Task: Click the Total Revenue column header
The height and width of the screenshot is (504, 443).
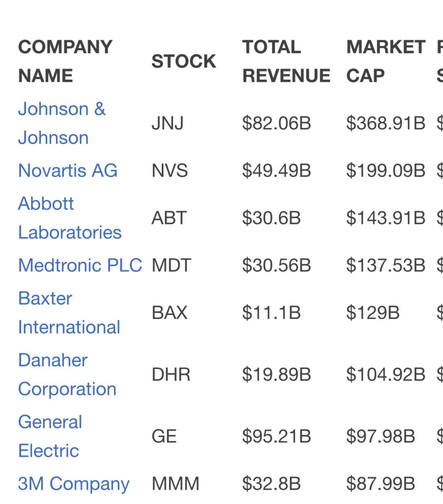Action: pyautogui.click(x=286, y=61)
